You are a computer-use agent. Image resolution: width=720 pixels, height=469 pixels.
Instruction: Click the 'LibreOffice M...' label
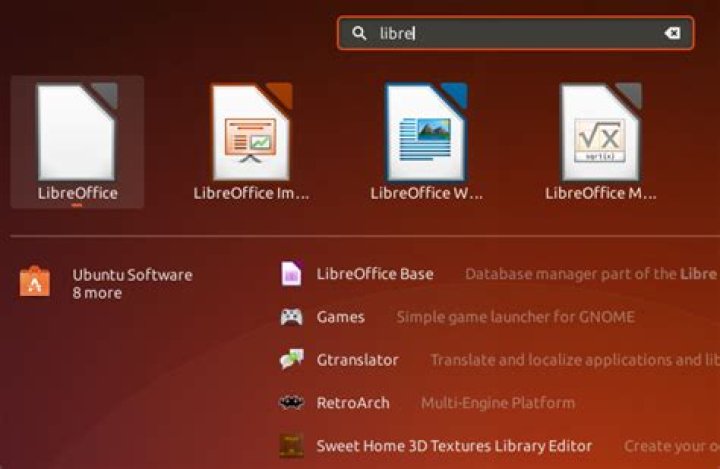coord(601,193)
